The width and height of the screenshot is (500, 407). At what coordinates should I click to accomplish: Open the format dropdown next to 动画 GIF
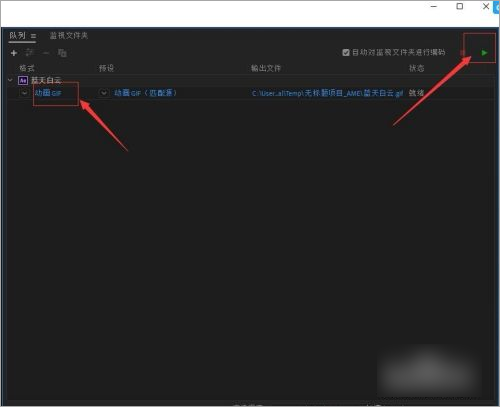[24, 93]
